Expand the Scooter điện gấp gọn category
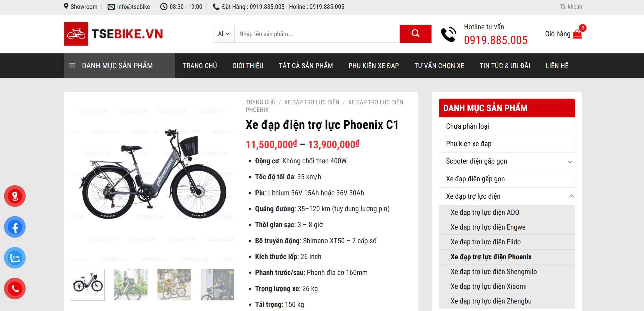This screenshot has width=644, height=311. point(570,161)
